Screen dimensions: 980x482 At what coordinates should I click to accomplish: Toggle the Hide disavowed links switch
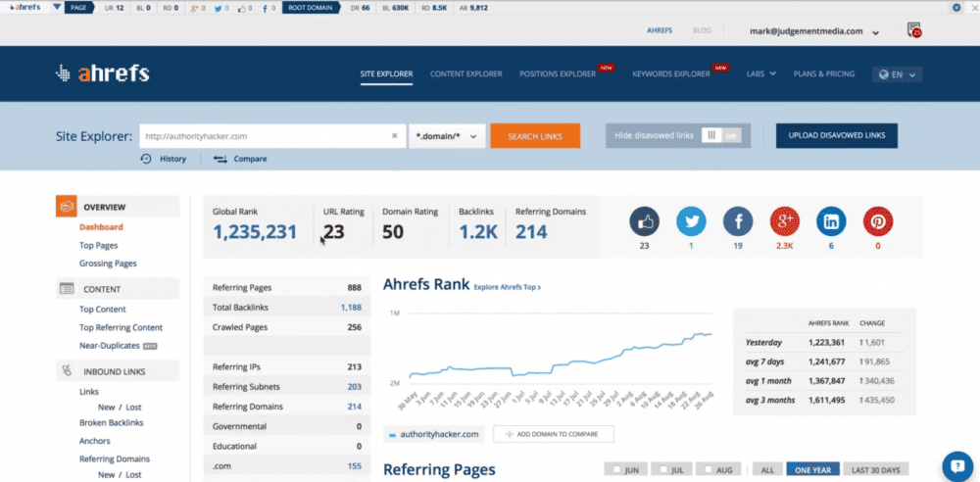(x=721, y=135)
